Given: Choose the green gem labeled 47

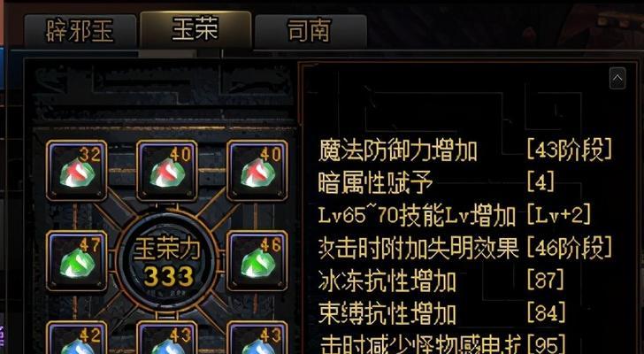Looking at the screenshot, I should (77, 260).
